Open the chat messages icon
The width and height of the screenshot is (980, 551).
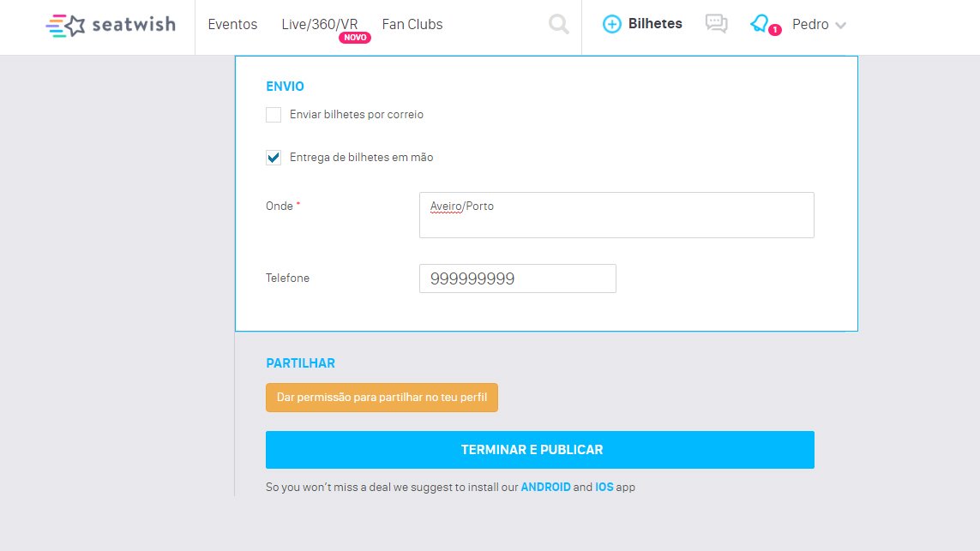(x=716, y=24)
